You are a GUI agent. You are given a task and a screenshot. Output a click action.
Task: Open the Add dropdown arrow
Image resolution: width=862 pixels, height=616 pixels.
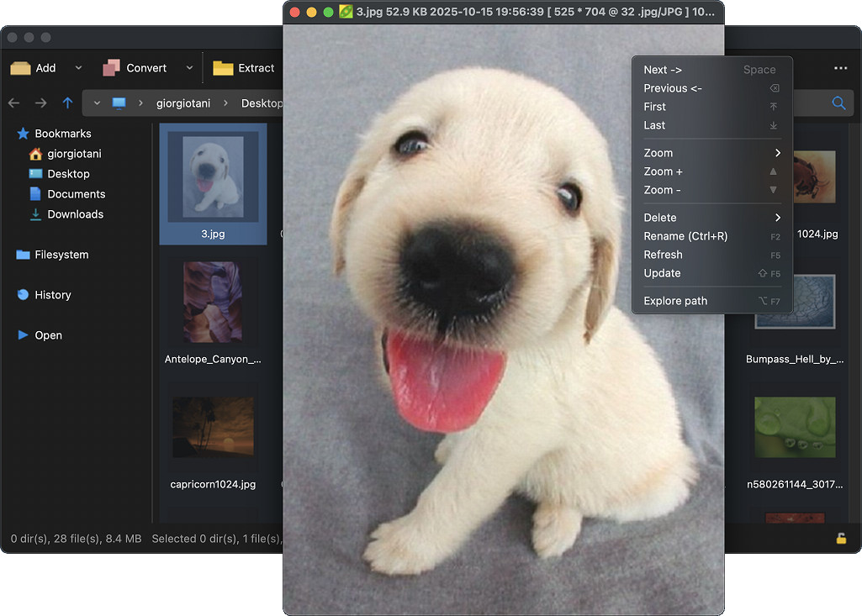point(79,68)
